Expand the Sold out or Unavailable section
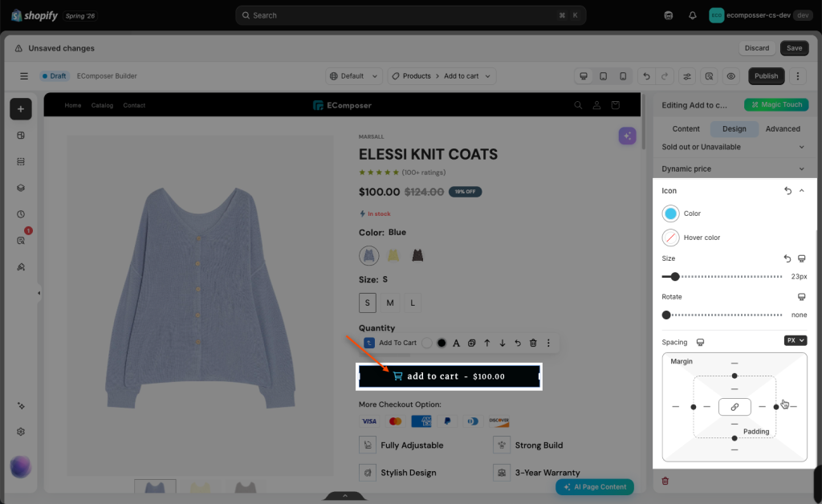The width and height of the screenshot is (822, 504). (734, 147)
